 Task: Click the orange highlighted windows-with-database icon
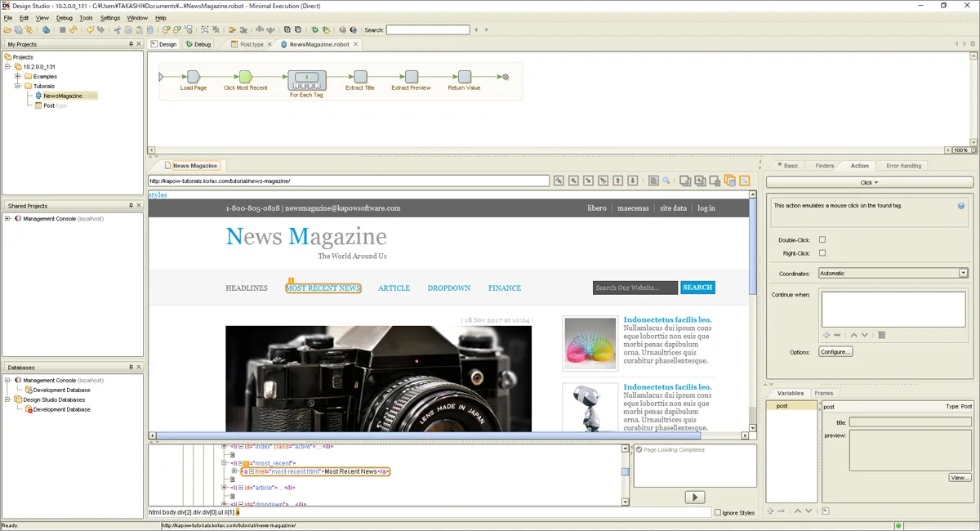pyautogui.click(x=730, y=181)
